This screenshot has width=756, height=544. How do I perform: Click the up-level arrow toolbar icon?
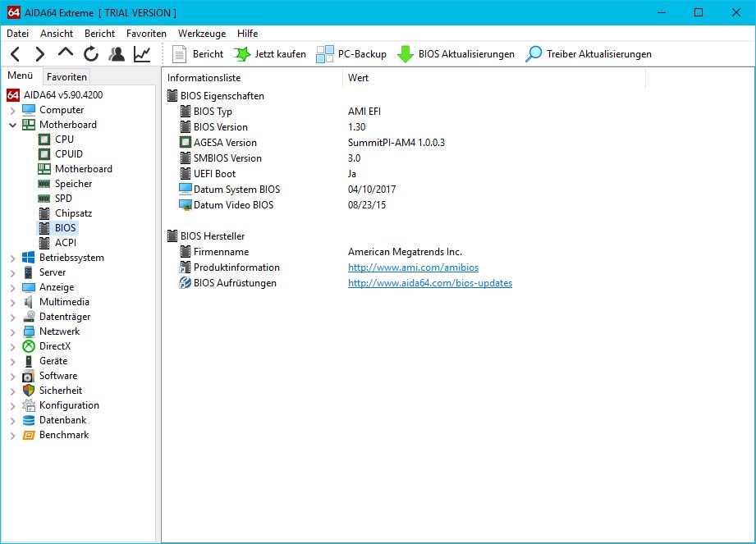point(66,53)
